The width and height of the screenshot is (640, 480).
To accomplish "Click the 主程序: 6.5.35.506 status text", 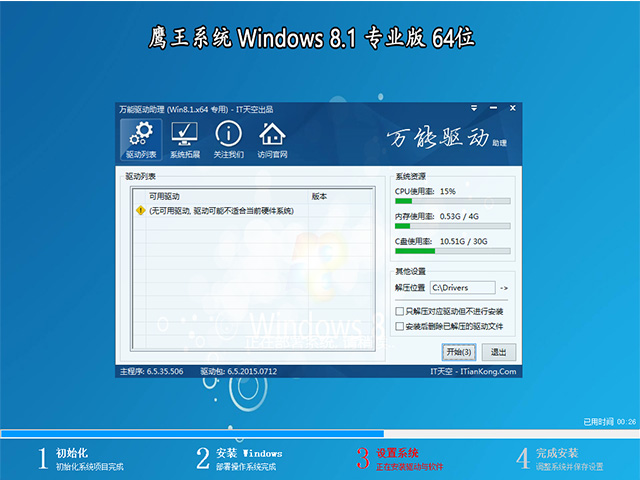I will click(151, 371).
